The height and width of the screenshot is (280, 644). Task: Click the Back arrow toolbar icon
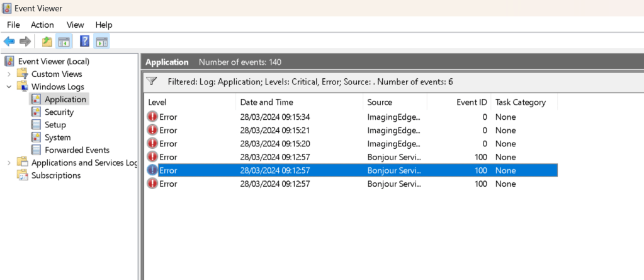[x=9, y=41]
